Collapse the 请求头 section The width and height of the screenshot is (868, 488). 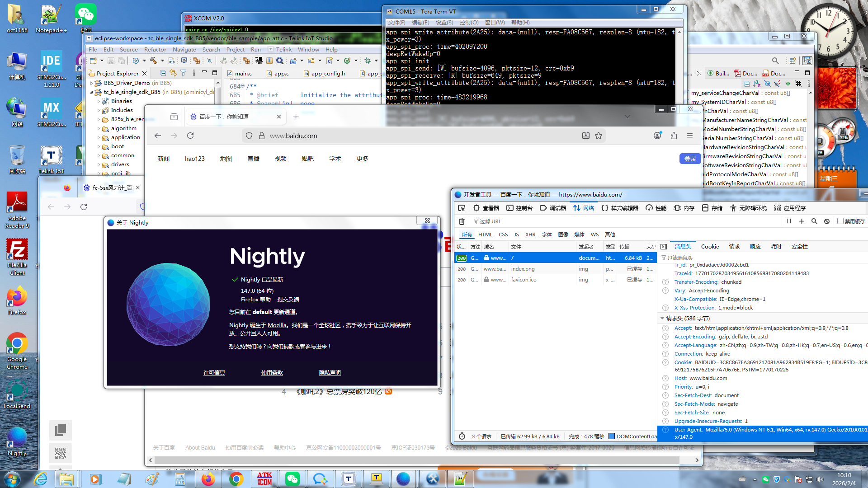tap(662, 319)
